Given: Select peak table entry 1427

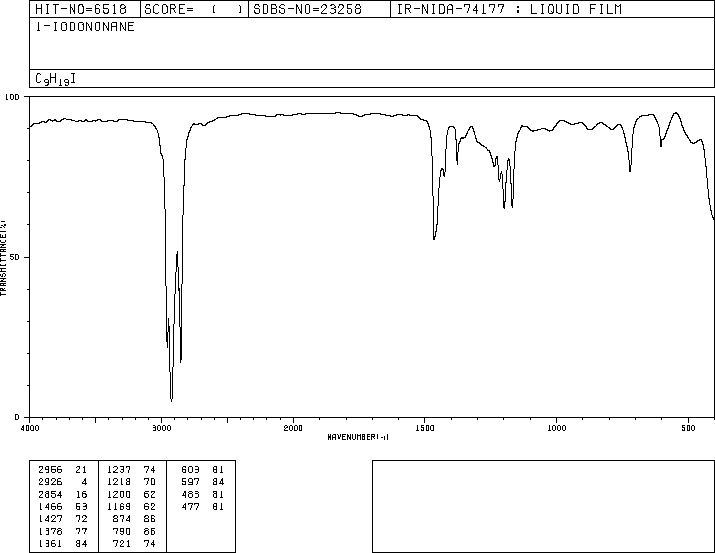Looking at the screenshot, I should tap(50, 519).
